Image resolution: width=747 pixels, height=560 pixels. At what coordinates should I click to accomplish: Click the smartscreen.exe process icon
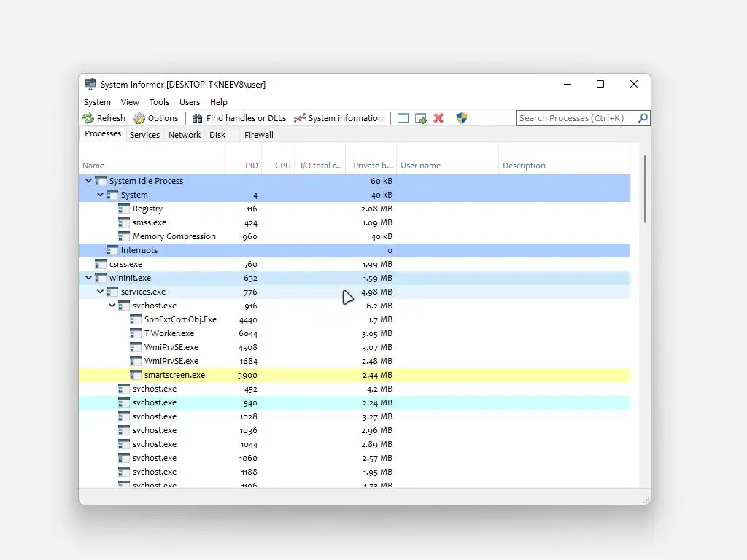tap(135, 375)
